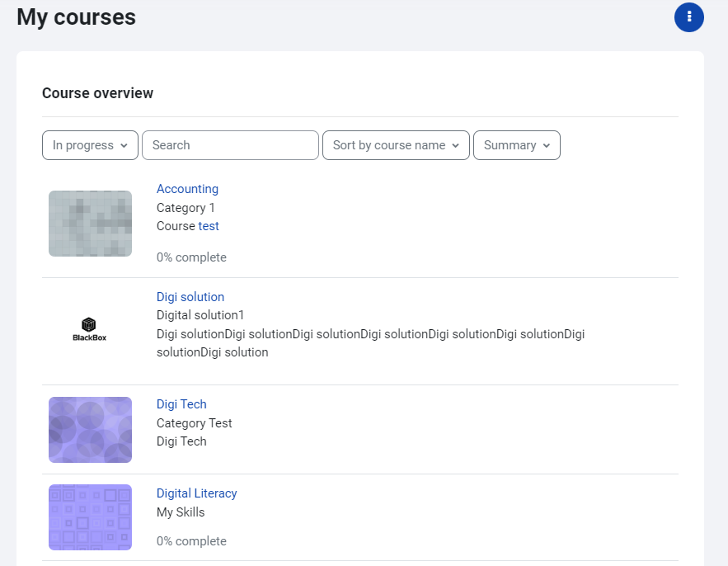Click Accounting's 0% complete progress text
The width and height of the screenshot is (728, 566).
pyautogui.click(x=191, y=257)
